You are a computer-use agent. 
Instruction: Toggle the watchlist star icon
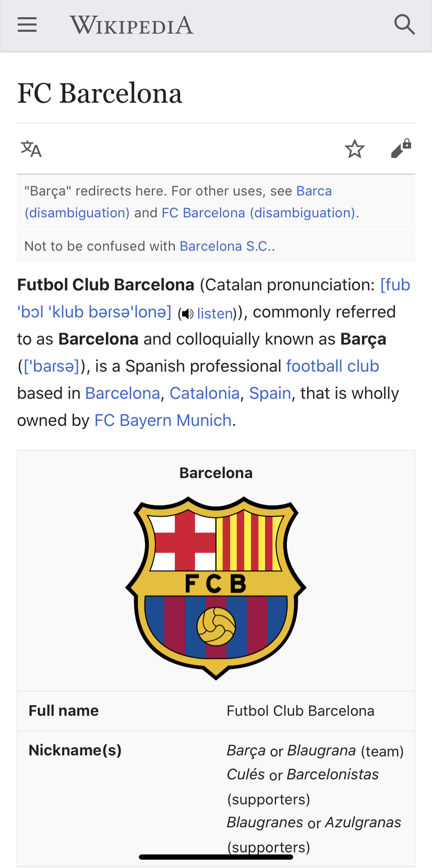(x=355, y=149)
